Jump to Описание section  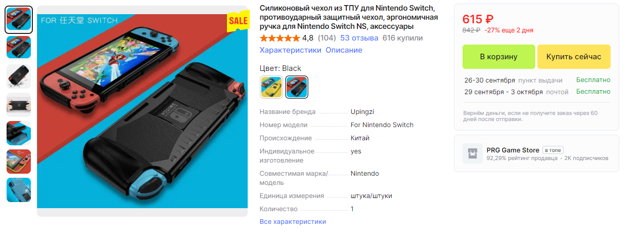[x=344, y=50]
